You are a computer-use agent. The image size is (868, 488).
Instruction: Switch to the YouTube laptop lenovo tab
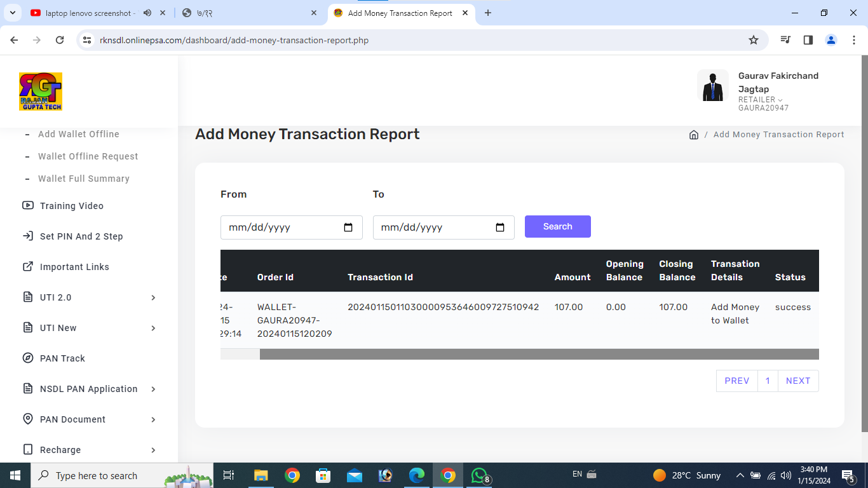click(x=89, y=13)
